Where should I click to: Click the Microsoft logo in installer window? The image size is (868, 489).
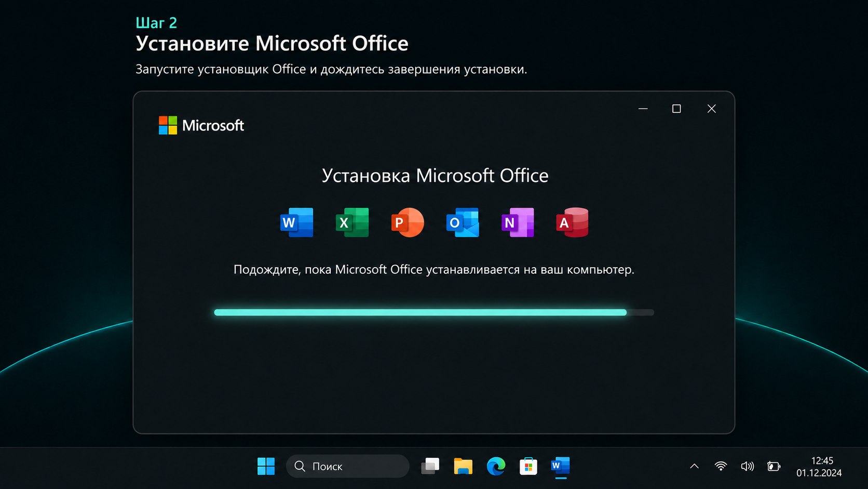[201, 125]
